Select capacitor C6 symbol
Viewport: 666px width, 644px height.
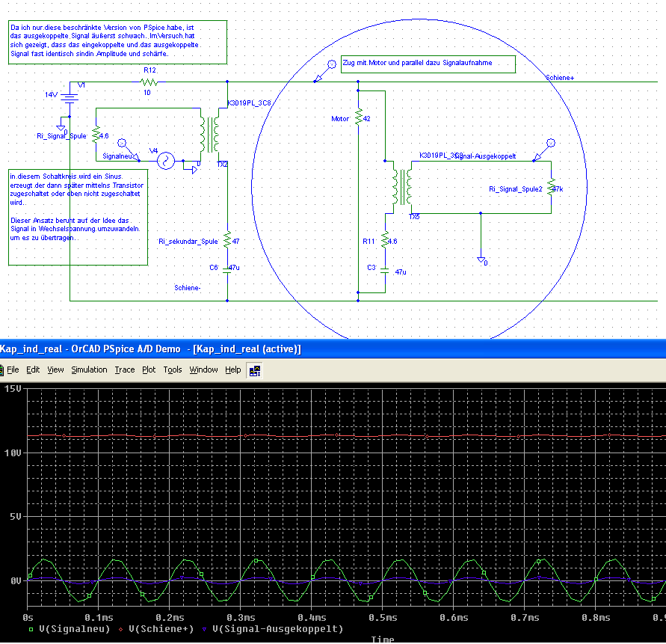point(227,270)
